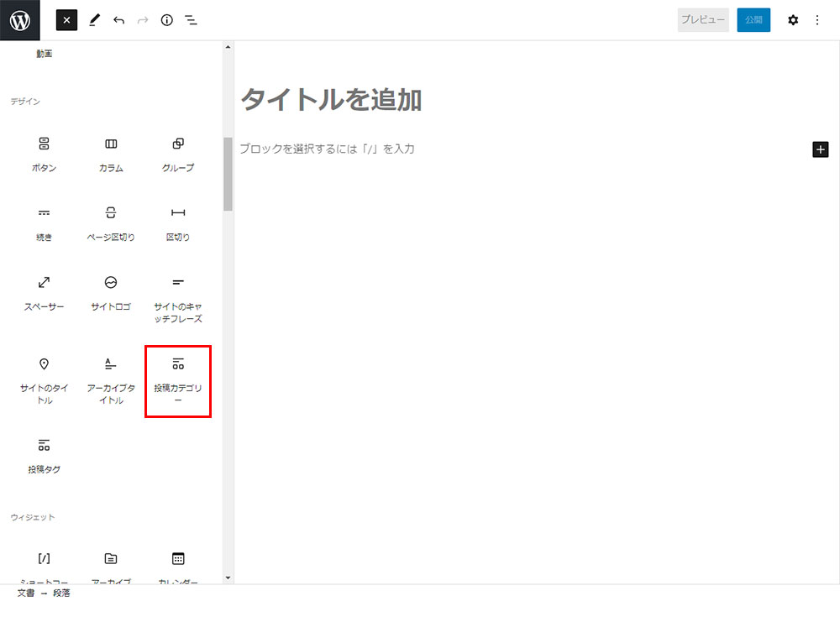Screen dimensions: 840x622
Task: Insert the 投稿タグ block
Action: [45, 455]
